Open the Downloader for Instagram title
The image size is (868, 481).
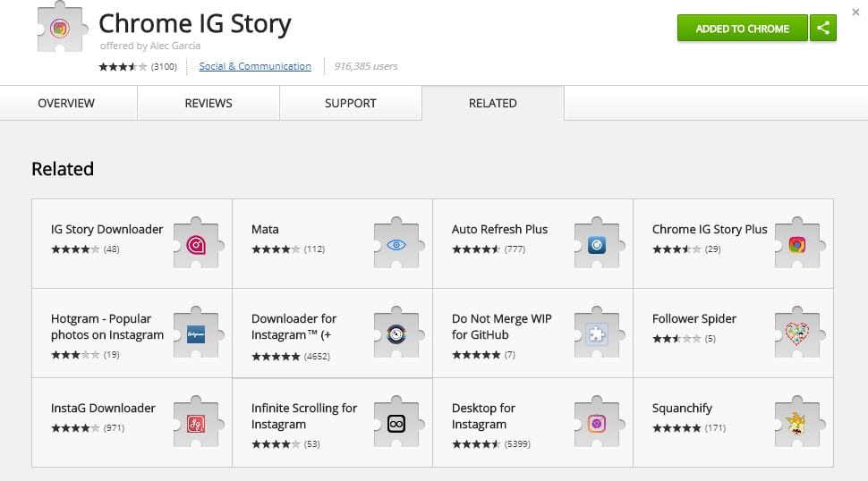(294, 326)
